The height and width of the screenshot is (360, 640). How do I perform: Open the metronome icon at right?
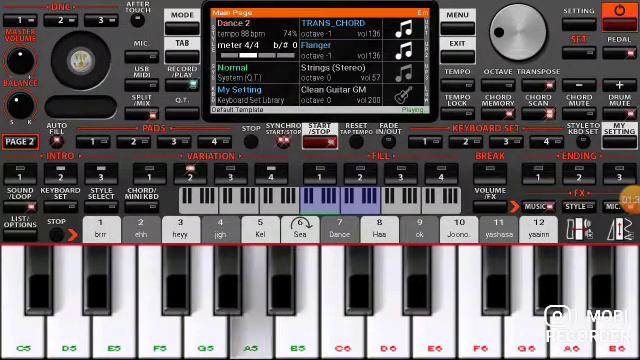point(619,229)
